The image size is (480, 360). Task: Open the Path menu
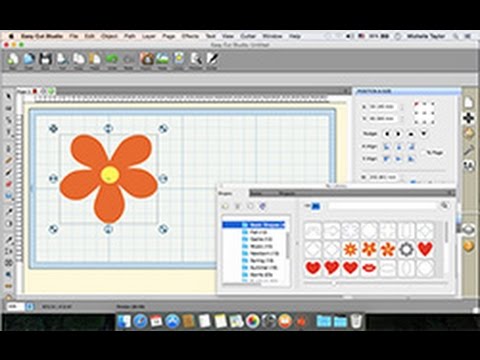pyautogui.click(x=130, y=36)
